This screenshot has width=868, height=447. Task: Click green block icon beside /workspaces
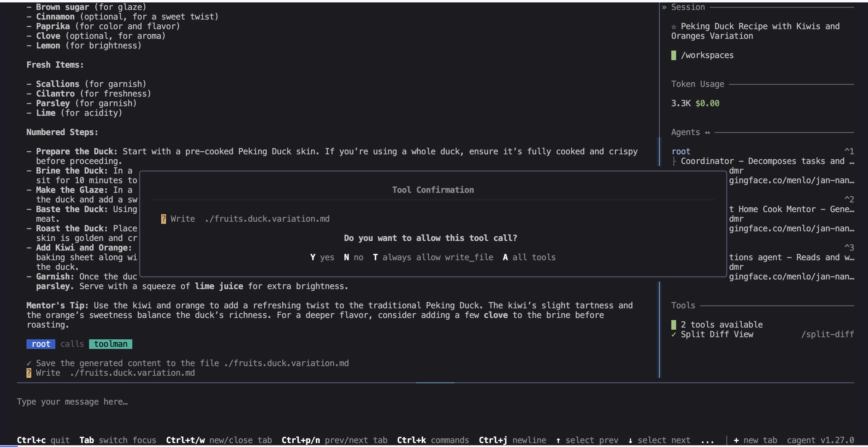point(674,55)
